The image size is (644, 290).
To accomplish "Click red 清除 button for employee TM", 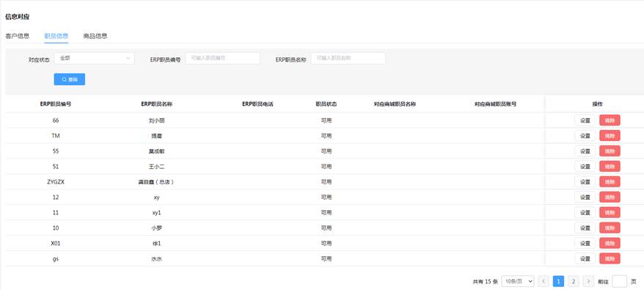I will coord(610,136).
